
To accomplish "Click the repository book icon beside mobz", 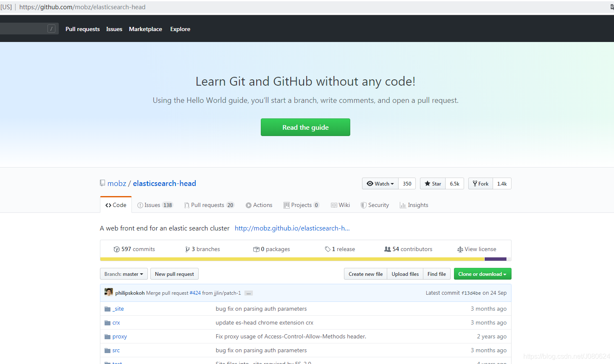I will [x=102, y=183].
